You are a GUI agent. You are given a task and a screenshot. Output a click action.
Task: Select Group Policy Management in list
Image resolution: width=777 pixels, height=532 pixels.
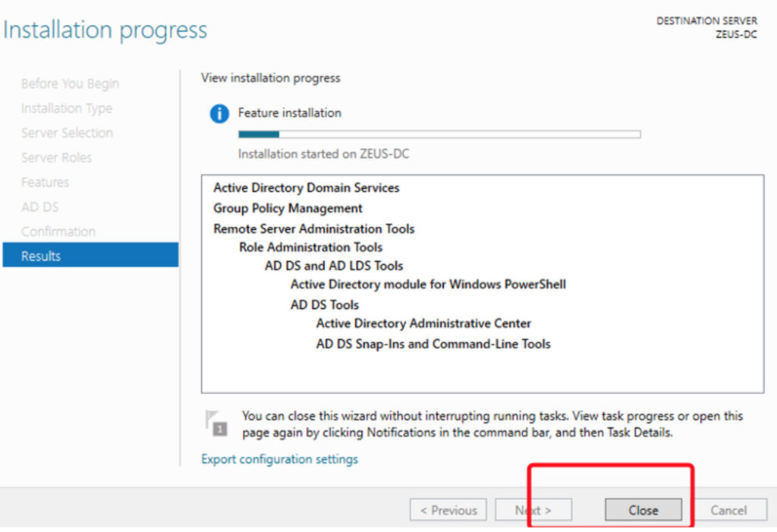tap(288, 208)
